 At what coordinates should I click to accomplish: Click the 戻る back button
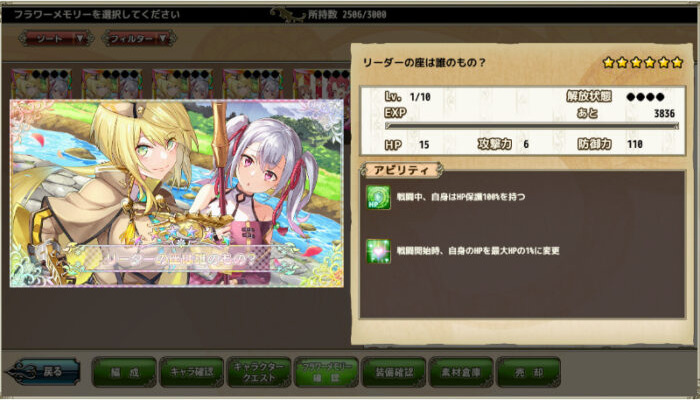pos(43,372)
